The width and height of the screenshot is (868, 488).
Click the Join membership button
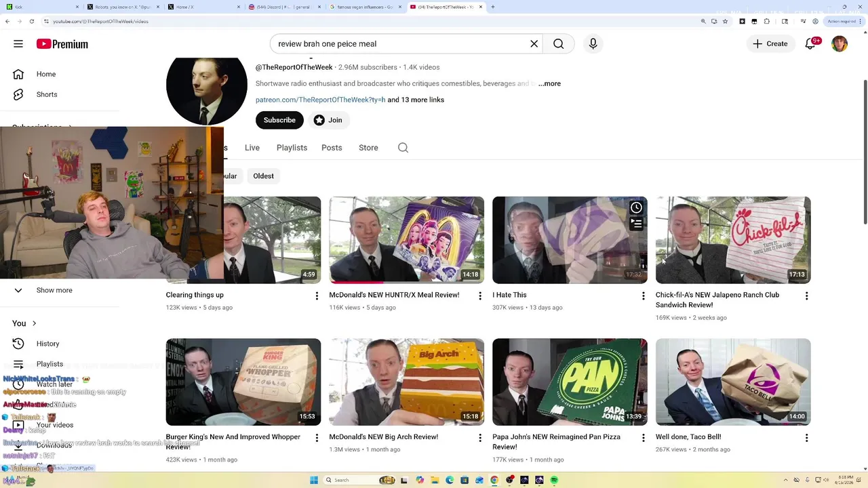[328, 120]
